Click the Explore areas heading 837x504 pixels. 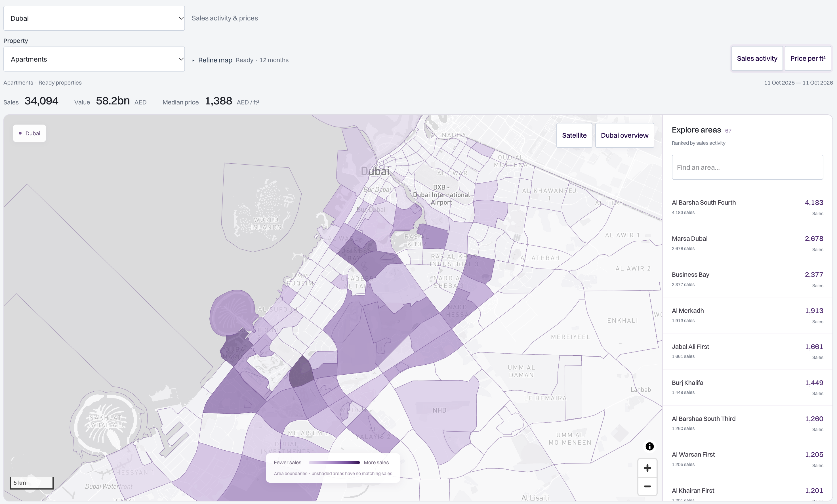pos(696,130)
